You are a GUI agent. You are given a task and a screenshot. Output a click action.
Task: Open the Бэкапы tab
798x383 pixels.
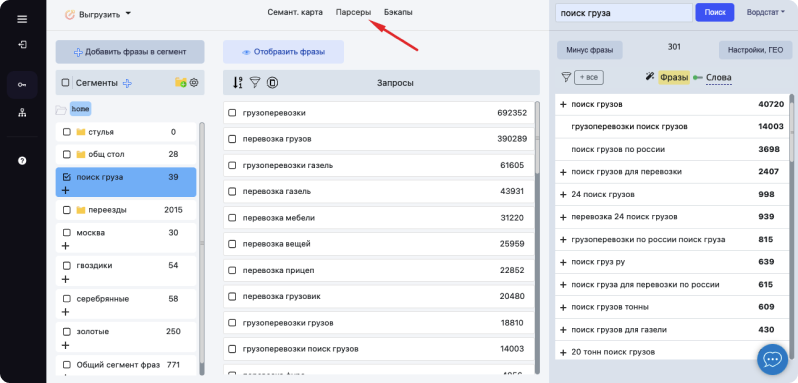pos(398,12)
